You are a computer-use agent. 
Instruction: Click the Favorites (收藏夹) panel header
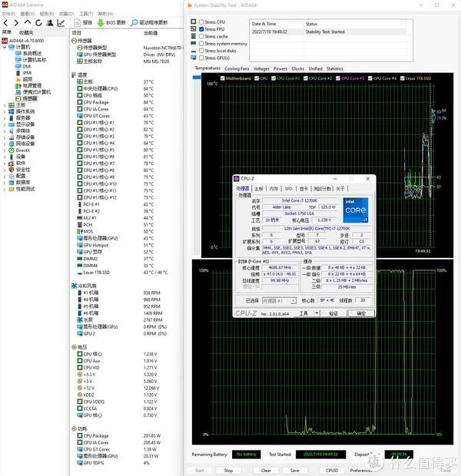26,32
